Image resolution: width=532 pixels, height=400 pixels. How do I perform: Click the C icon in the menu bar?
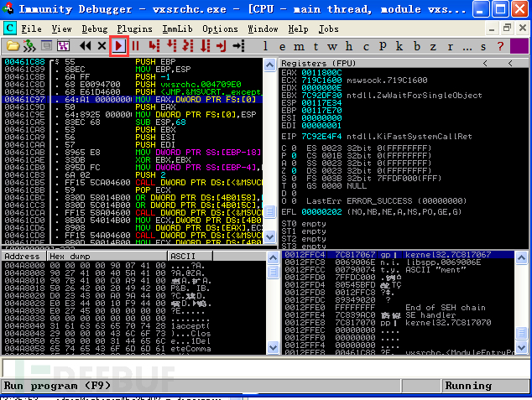[10, 29]
